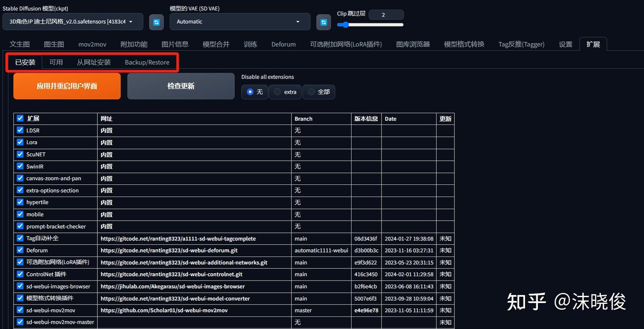The width and height of the screenshot is (644, 329).
Task: Disable the Deforum extension checkbox
Action: click(x=20, y=250)
